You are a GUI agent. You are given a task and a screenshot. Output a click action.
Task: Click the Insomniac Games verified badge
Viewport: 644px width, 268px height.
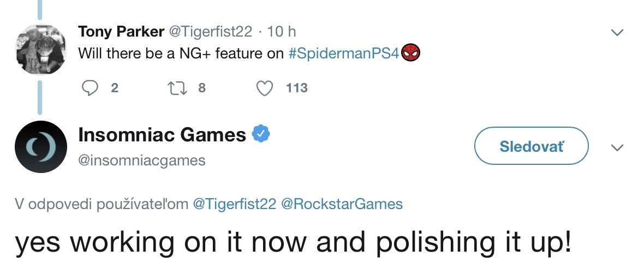click(260, 133)
